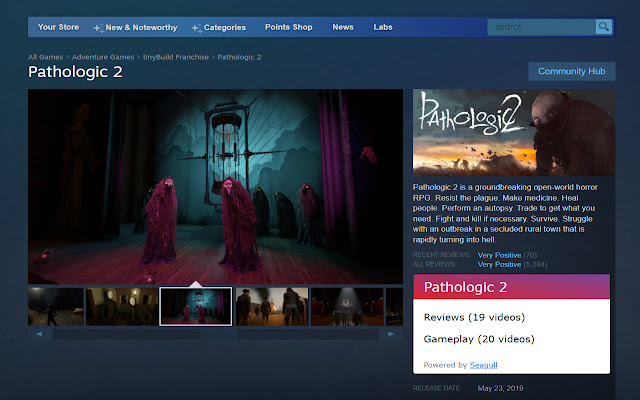Viewport: 640px width, 400px height.
Task: Open Reviews (19 videos)
Action: pyautogui.click(x=474, y=317)
